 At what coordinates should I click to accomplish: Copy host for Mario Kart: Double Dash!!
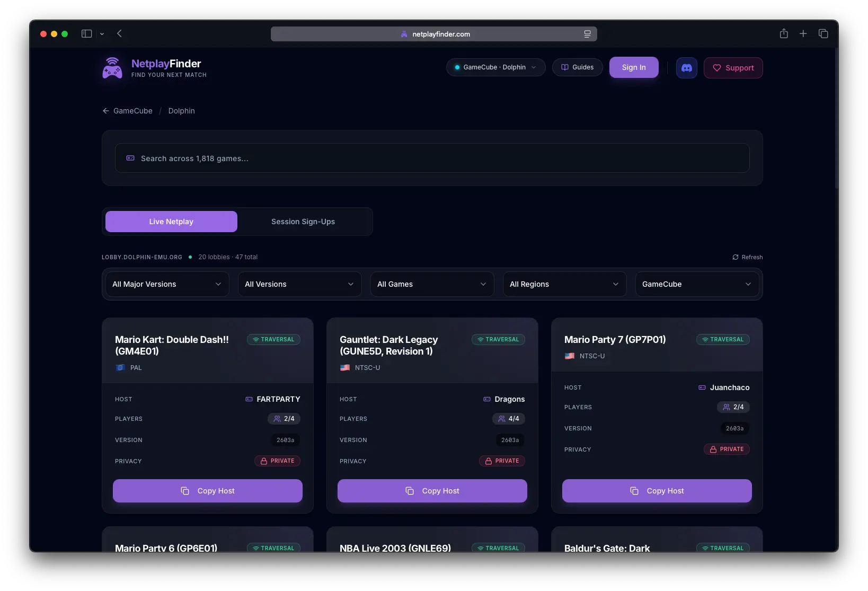(x=208, y=491)
